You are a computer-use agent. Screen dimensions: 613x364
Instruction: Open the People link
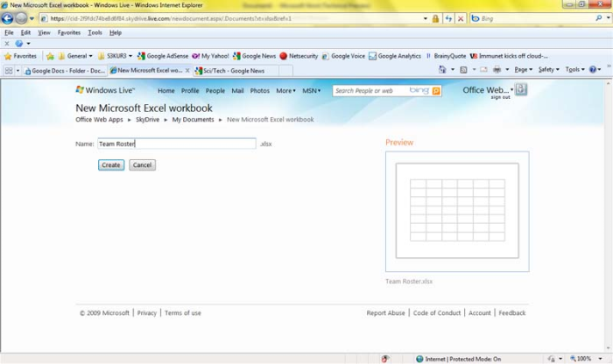click(x=215, y=91)
